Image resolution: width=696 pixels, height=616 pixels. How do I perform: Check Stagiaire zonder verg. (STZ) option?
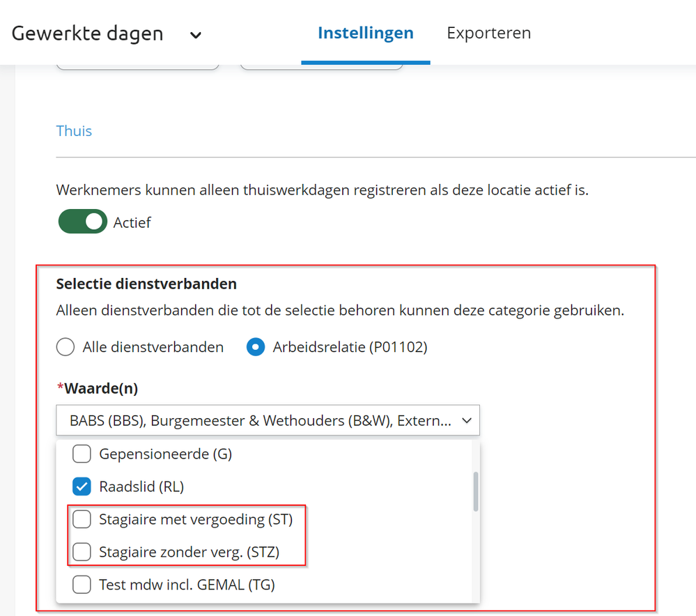pos(82,552)
